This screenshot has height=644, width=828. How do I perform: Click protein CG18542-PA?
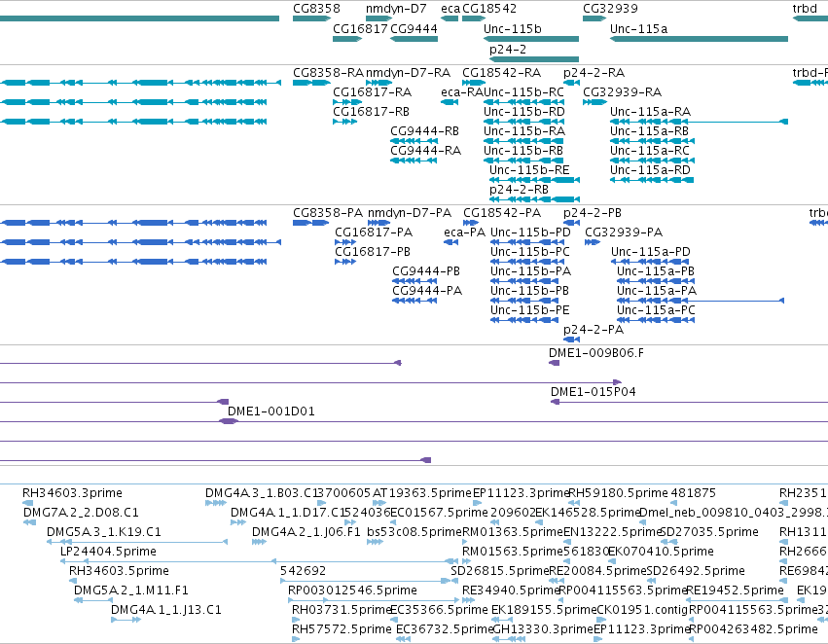(502, 213)
